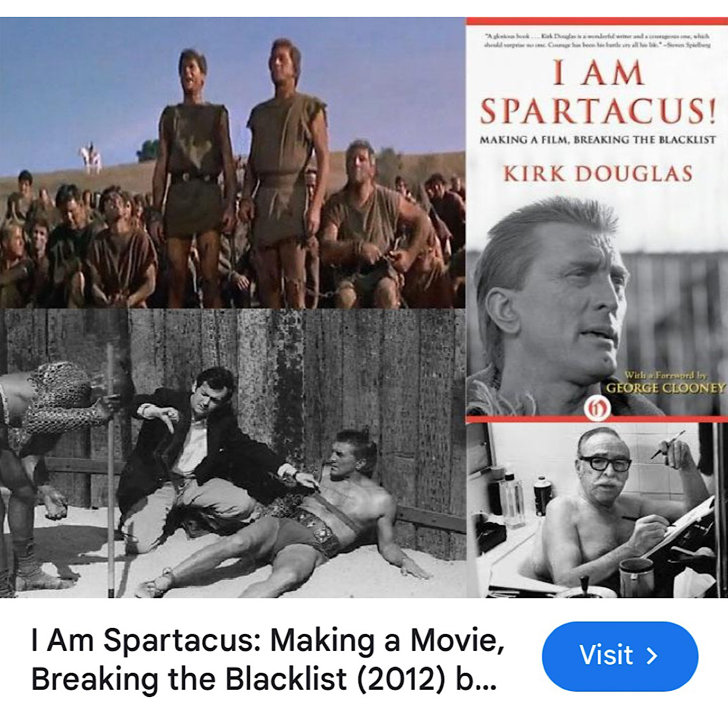Click the white horse rider on the hill
This screenshot has height=728, width=728.
pos(90,157)
